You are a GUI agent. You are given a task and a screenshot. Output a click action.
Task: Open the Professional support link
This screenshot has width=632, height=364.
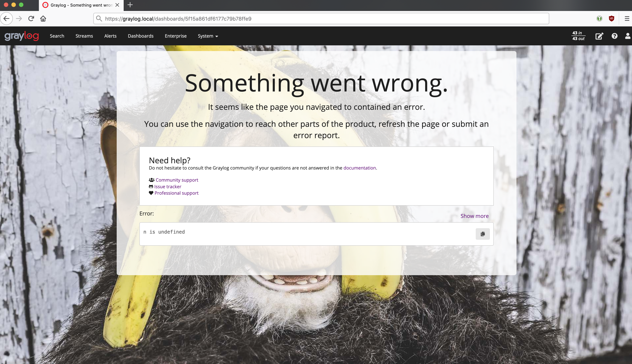[176, 193]
